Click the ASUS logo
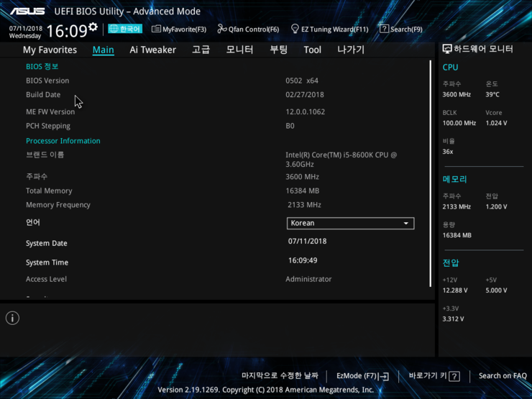The height and width of the screenshot is (399, 532). (x=27, y=12)
